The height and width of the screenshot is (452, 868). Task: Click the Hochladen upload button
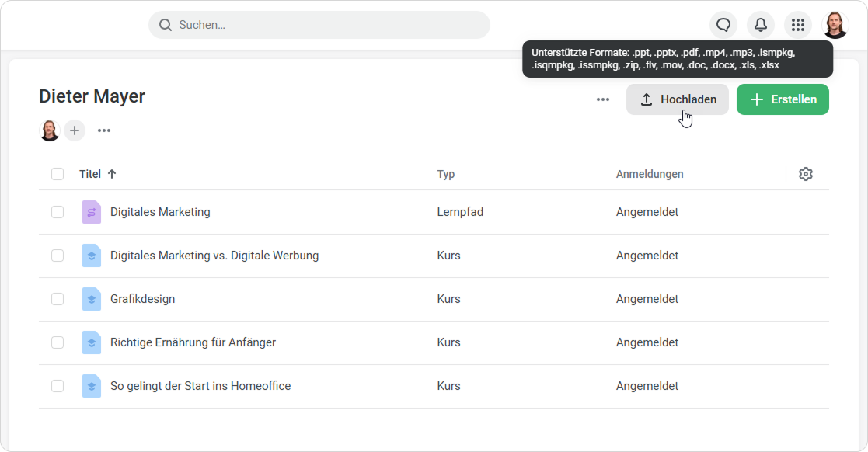coord(678,99)
